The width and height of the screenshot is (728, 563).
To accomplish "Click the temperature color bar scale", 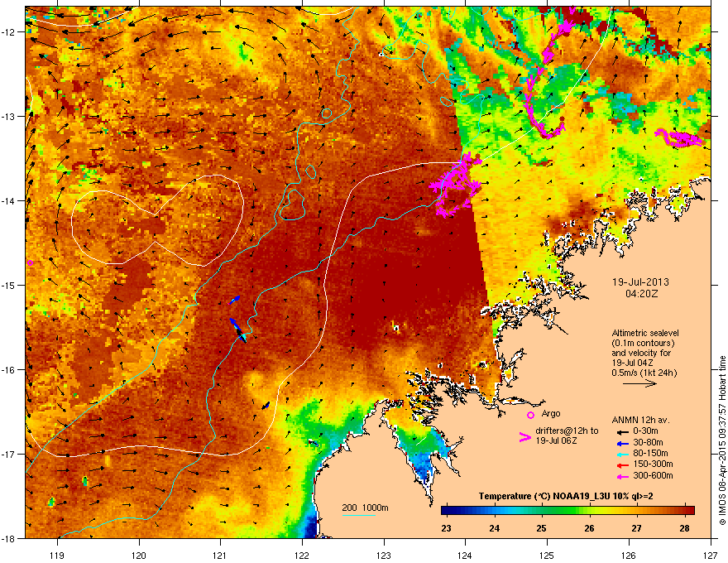I will tap(568, 511).
